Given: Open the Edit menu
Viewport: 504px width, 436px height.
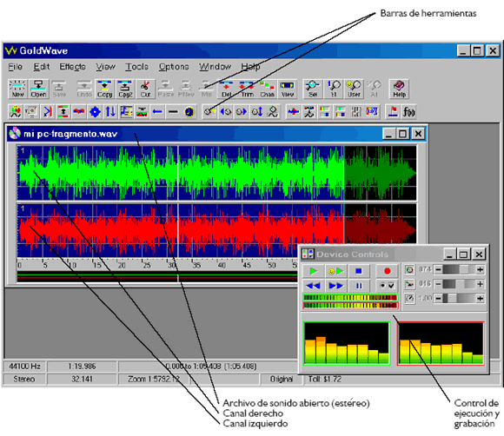Looking at the screenshot, I should (42, 67).
